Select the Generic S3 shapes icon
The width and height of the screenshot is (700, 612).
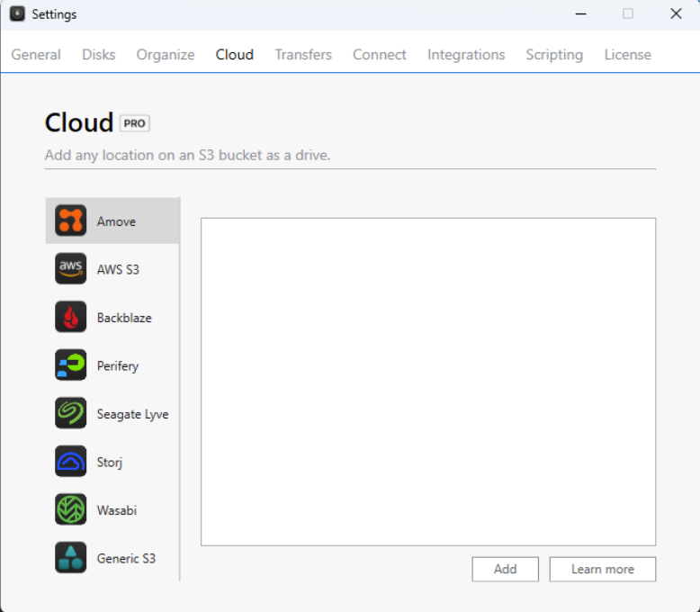coord(70,558)
